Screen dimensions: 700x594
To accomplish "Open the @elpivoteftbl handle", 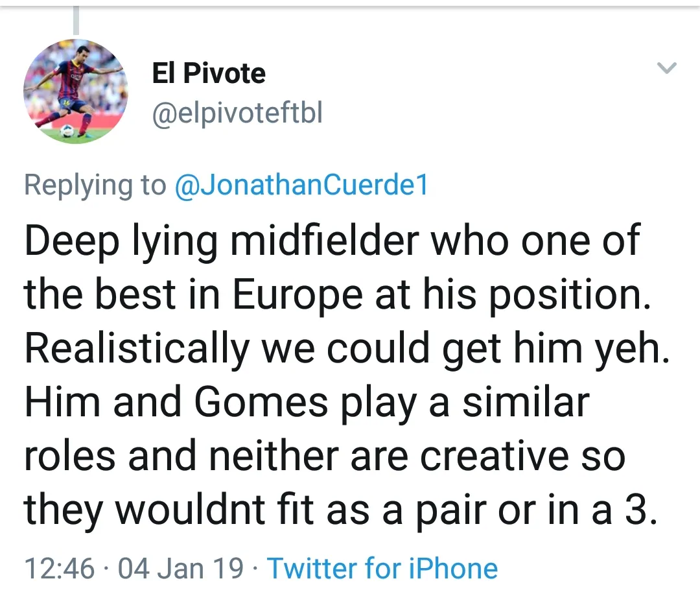I will [237, 114].
